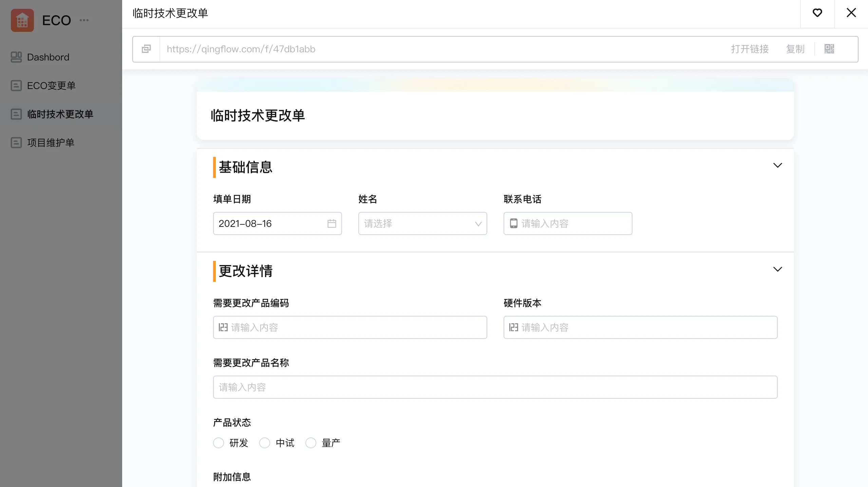The height and width of the screenshot is (487, 868).
Task: Click the 项目维护单 form icon
Action: (16, 143)
